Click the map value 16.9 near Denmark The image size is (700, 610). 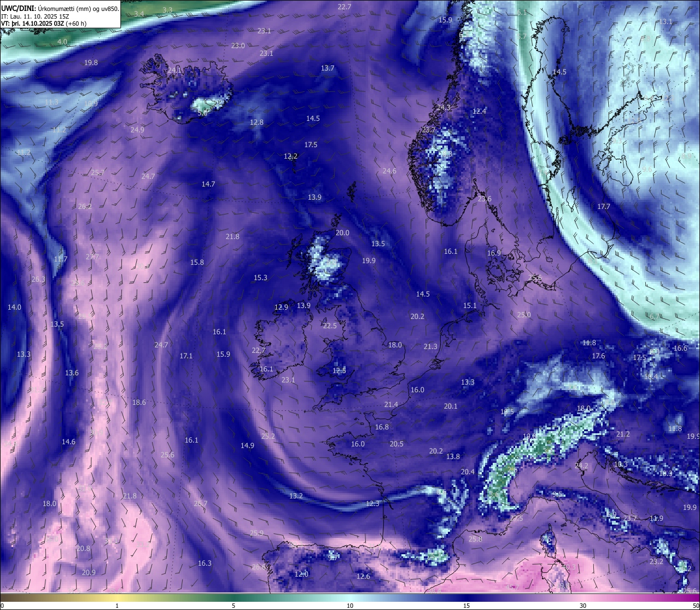tap(494, 253)
